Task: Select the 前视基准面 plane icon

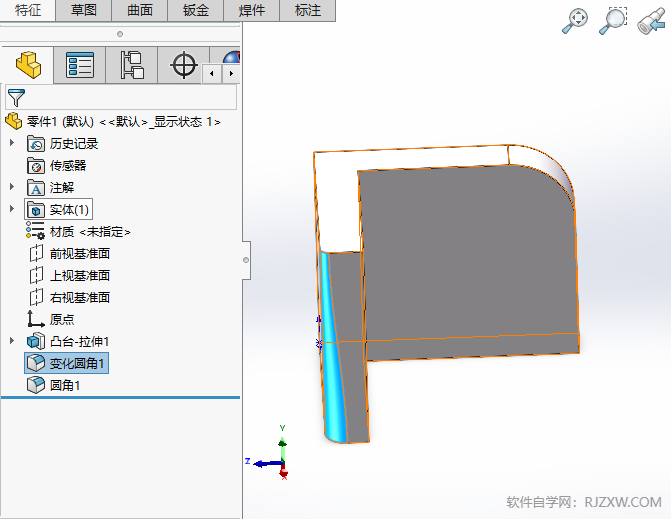Action: point(36,253)
